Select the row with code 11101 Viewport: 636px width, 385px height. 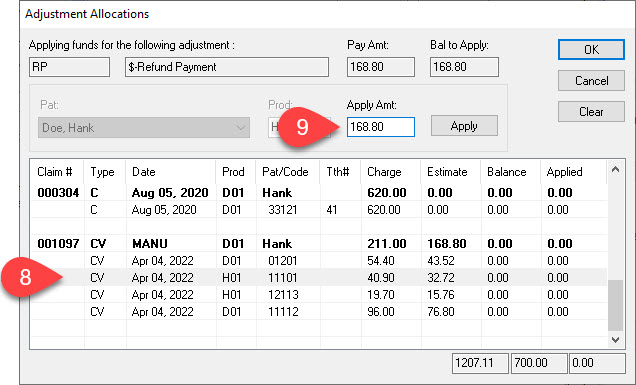click(318, 277)
